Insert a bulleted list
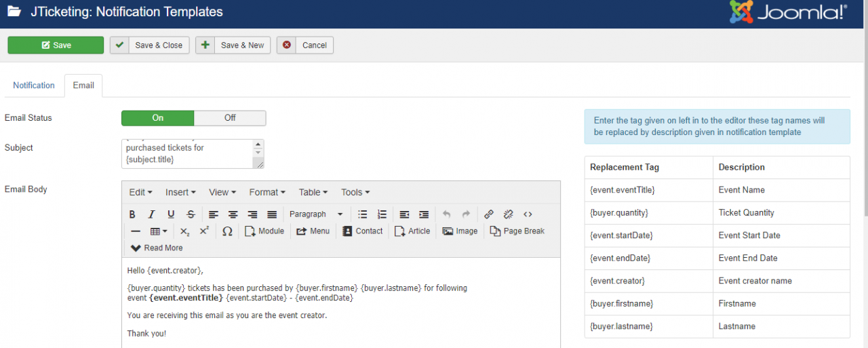868x348 pixels. pyautogui.click(x=363, y=214)
